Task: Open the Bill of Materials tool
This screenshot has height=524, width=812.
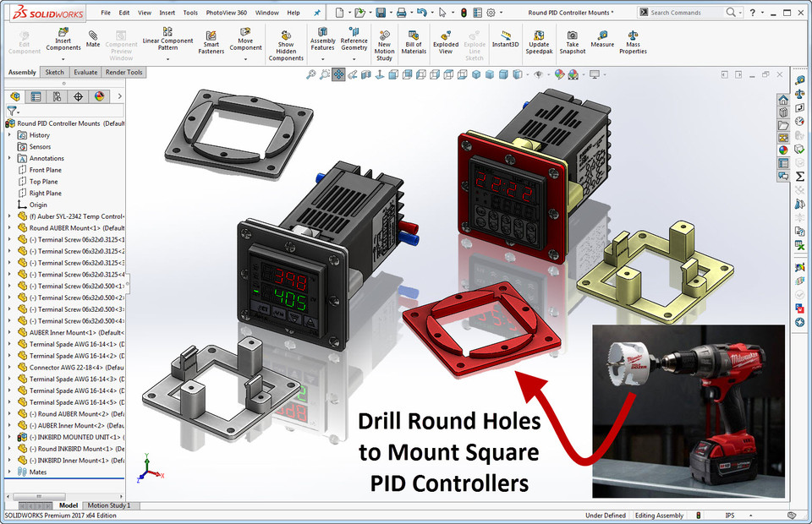Action: click(x=412, y=38)
